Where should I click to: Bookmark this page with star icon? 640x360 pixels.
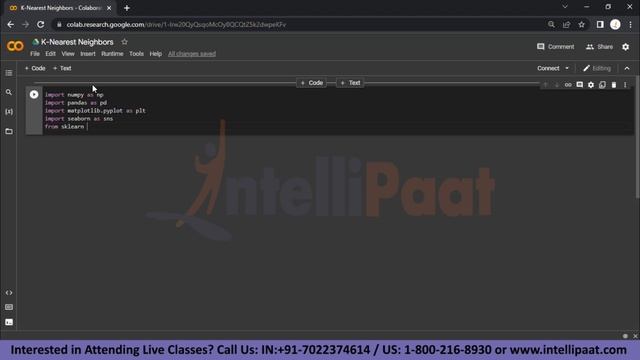[x=581, y=24]
